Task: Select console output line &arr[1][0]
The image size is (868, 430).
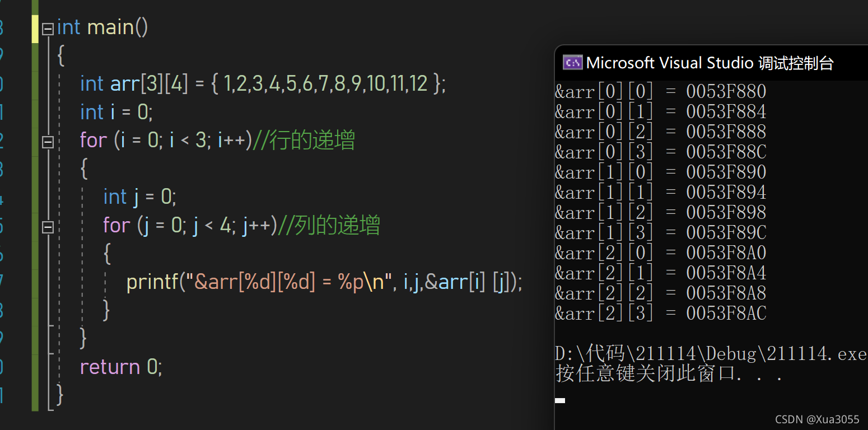Action: (x=660, y=172)
